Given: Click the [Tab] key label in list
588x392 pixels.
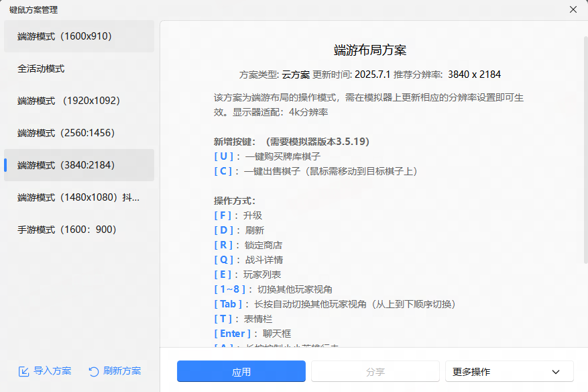Looking at the screenshot, I should (x=228, y=304).
